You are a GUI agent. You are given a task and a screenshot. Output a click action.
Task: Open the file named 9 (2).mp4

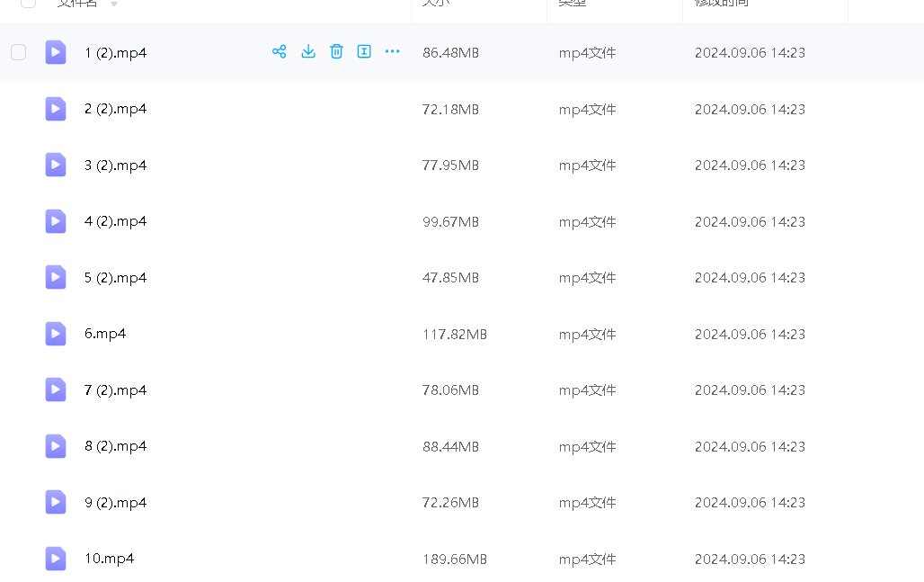pos(115,503)
